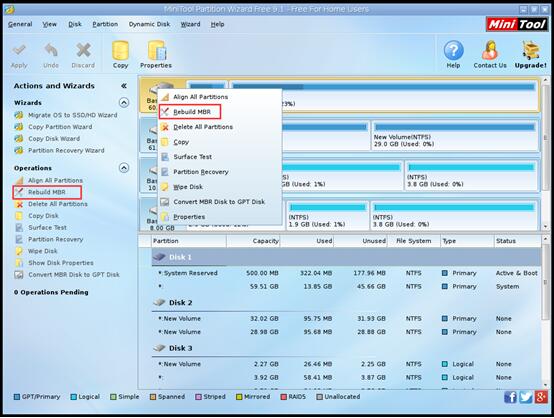The image size is (554, 418).
Task: Open the Wizard menu
Action: (x=190, y=24)
